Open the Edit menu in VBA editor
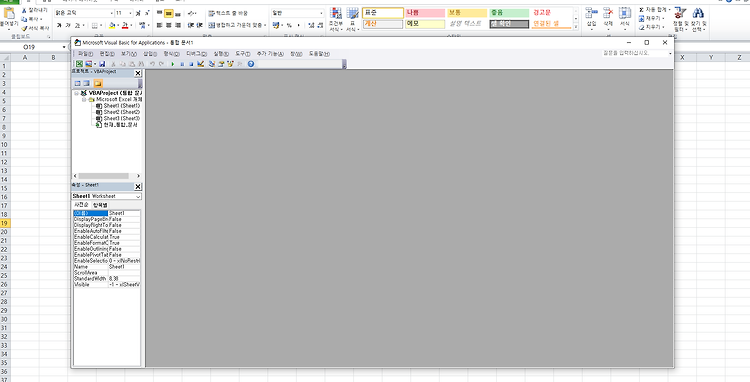This screenshot has height=382, width=750. (107, 54)
